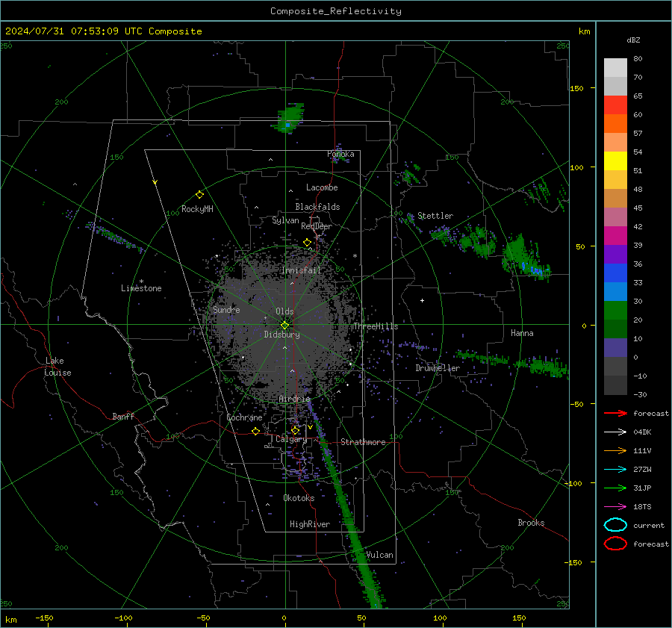Screen dimensions: 672x628
Task: Click the Stettler label
Action: click(x=435, y=216)
